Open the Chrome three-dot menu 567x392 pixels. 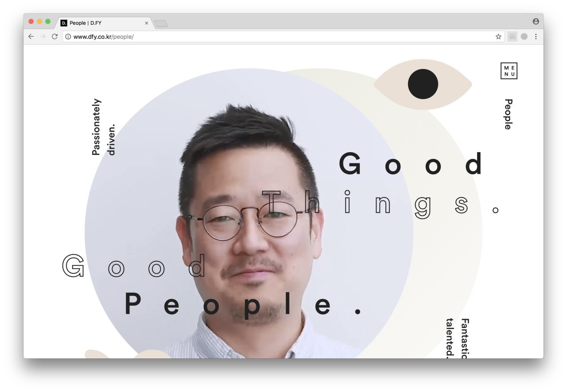[x=536, y=37]
